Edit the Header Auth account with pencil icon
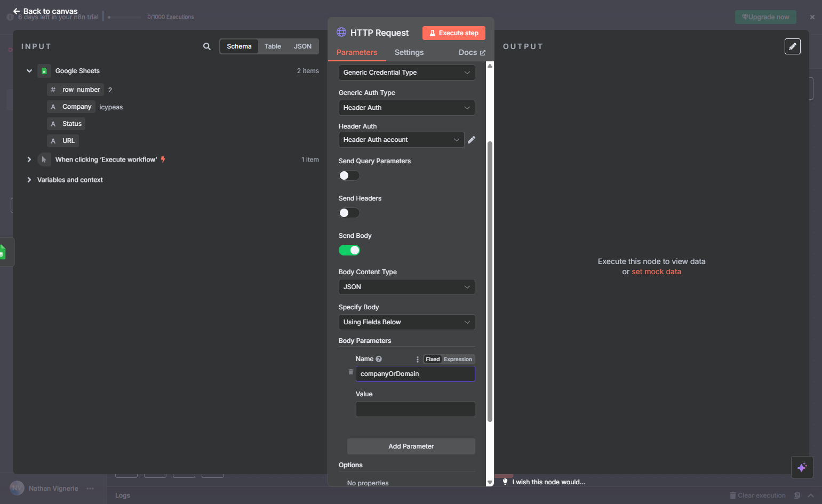Viewport: 822px width, 504px height. 472,140
